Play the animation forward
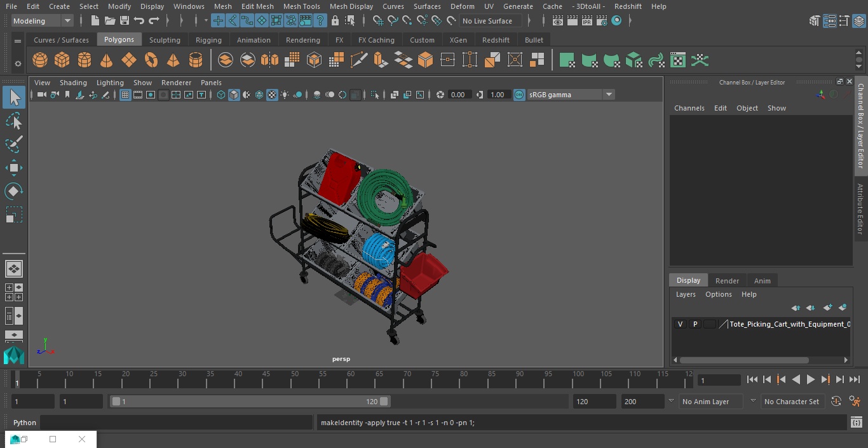 [810, 379]
